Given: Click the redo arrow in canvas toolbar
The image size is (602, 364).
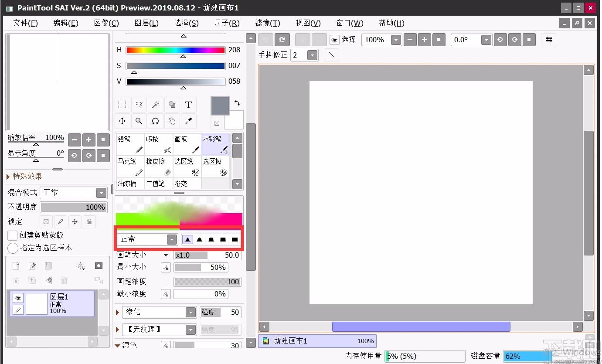Looking at the screenshot, I should [x=282, y=40].
